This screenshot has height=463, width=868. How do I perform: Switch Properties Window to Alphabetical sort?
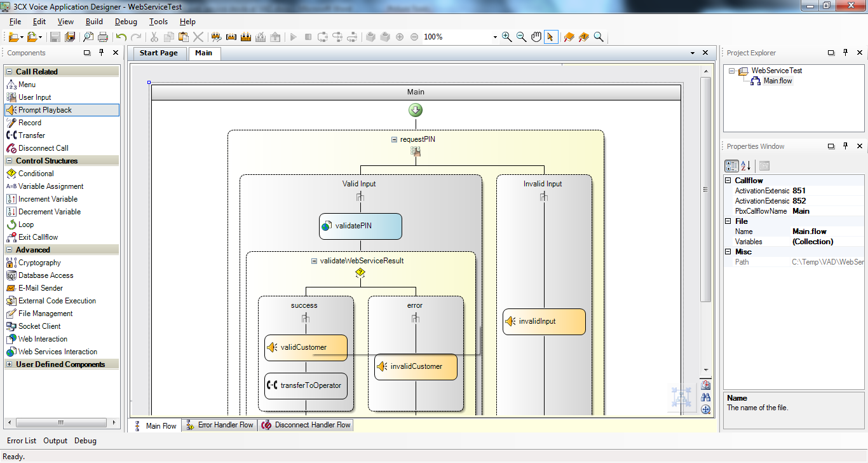746,166
